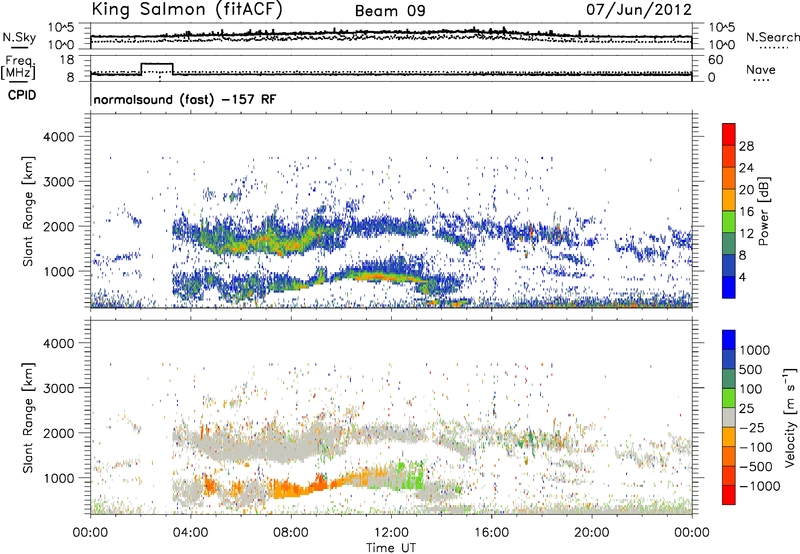Click 'normalsound (fast) -157 RF' text

point(185,99)
